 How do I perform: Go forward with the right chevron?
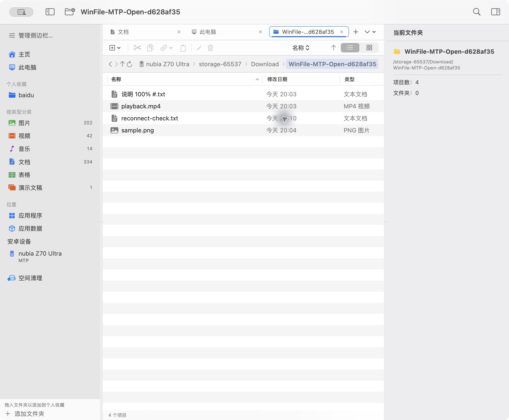click(116, 64)
